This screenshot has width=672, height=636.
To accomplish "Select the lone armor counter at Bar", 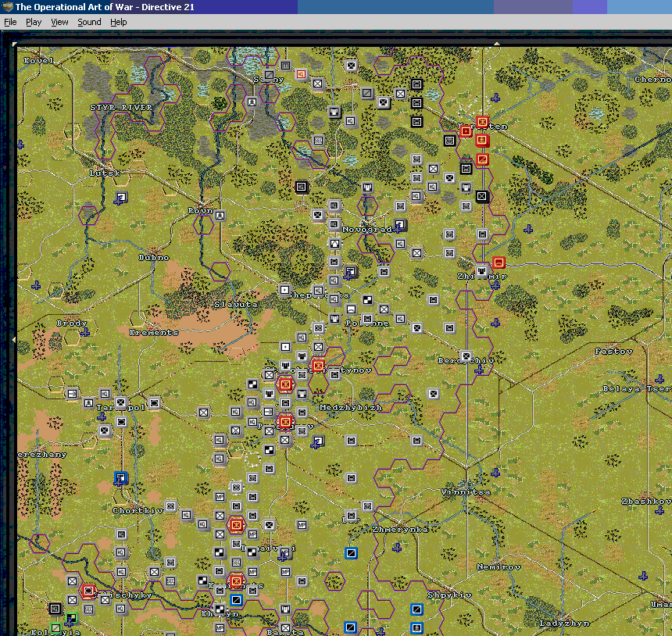I will point(351,515).
